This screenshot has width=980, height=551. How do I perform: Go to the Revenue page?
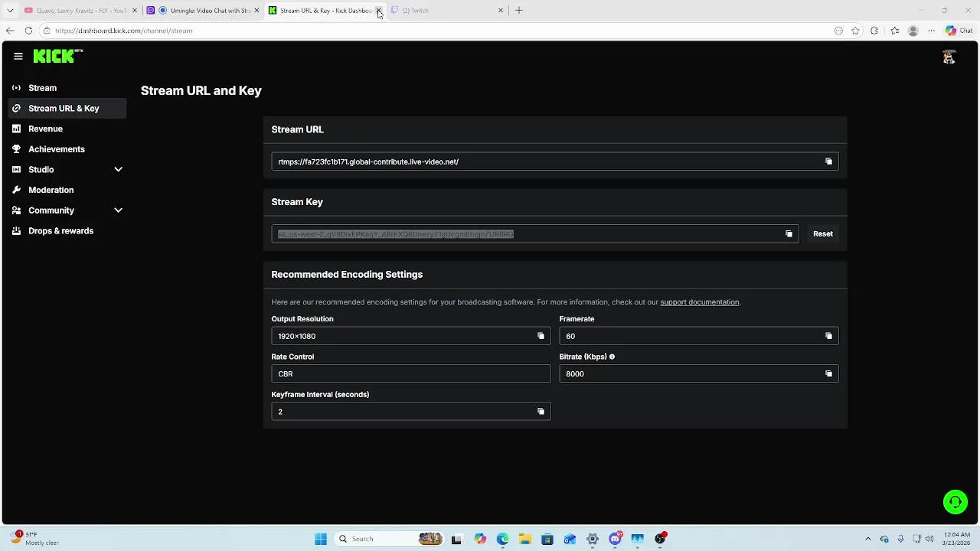(x=67, y=129)
